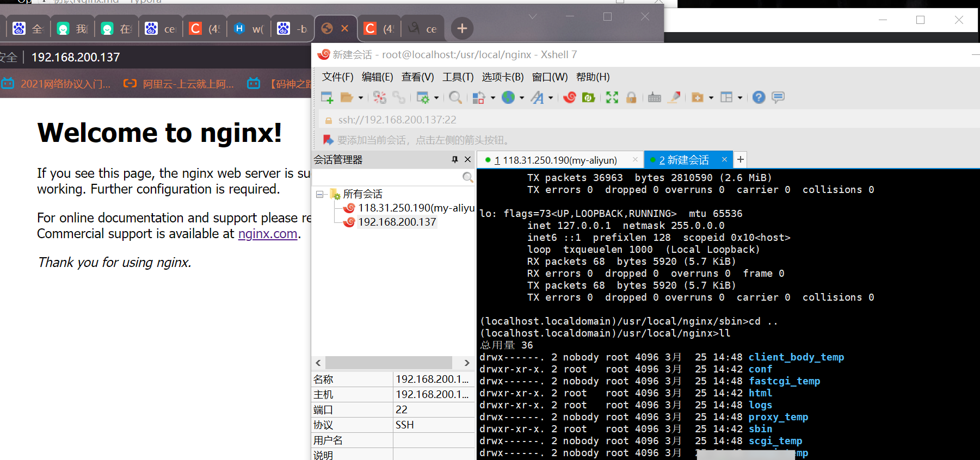The height and width of the screenshot is (460, 980).
Task: Click the keyboard key mapping icon
Action: tap(655, 97)
